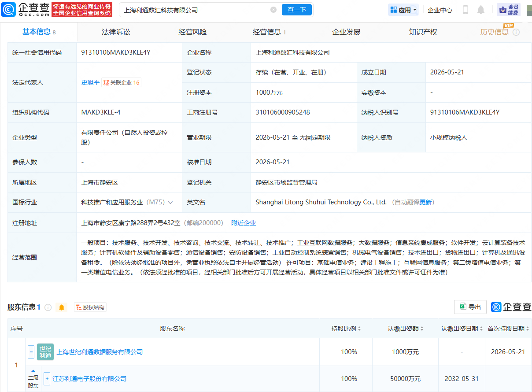532x392 pixels.
Task: Click the 企查查 logo at top left
Action: pos(26,9)
